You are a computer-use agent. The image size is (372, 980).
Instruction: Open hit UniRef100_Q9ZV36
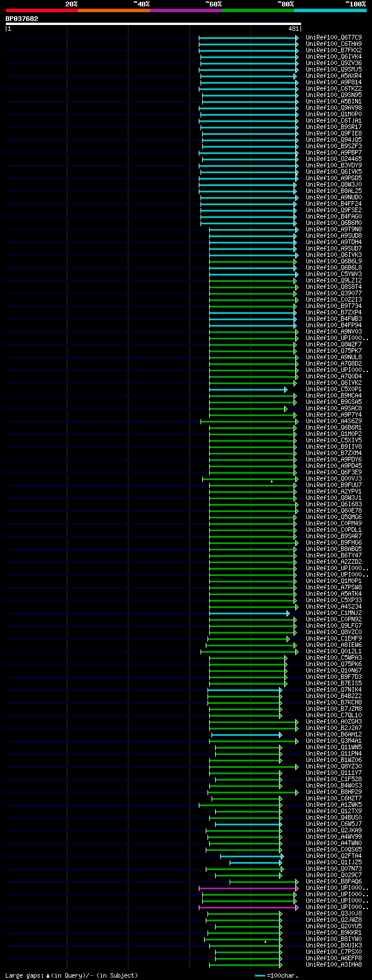coord(334,63)
